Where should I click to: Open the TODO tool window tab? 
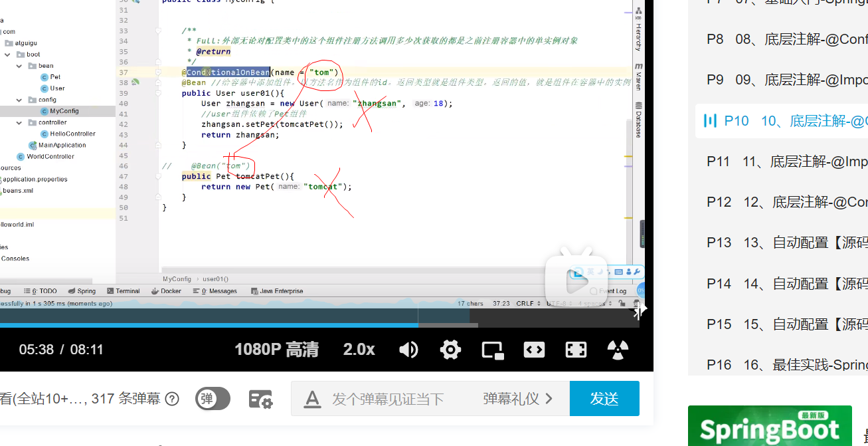coord(41,291)
